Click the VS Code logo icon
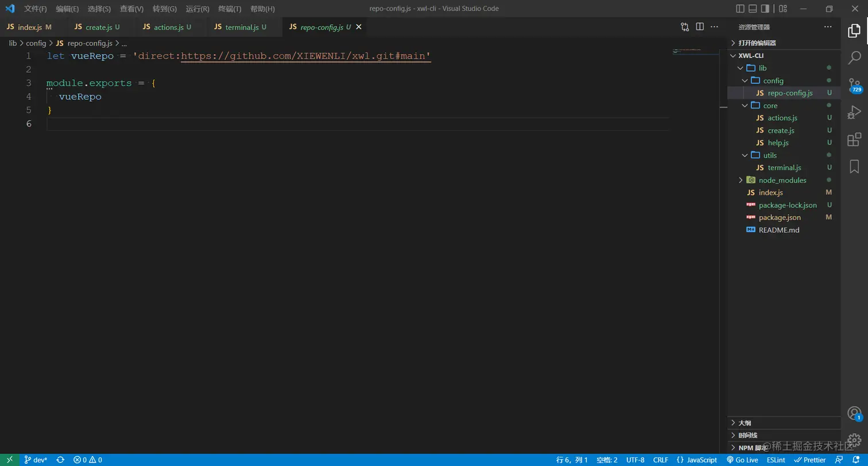This screenshot has height=466, width=868. 10,9
